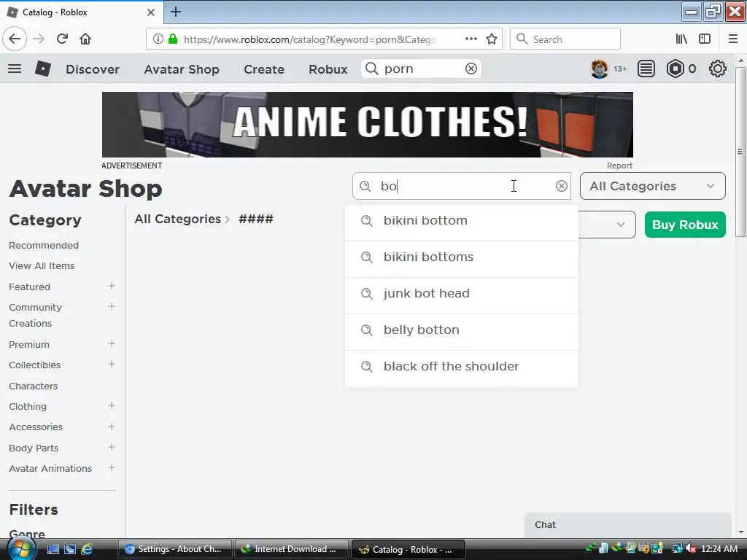
Task: Expand the Featured category
Action: pos(112,286)
